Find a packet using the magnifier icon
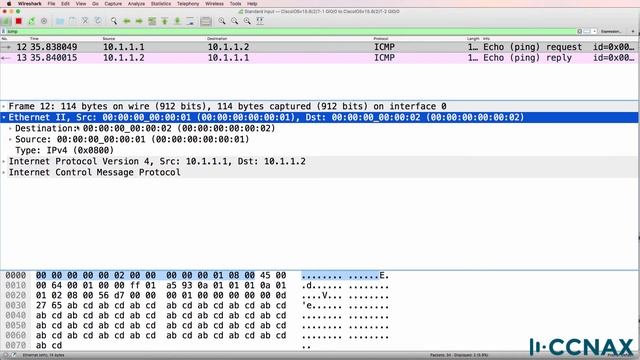 pyautogui.click(x=114, y=21)
